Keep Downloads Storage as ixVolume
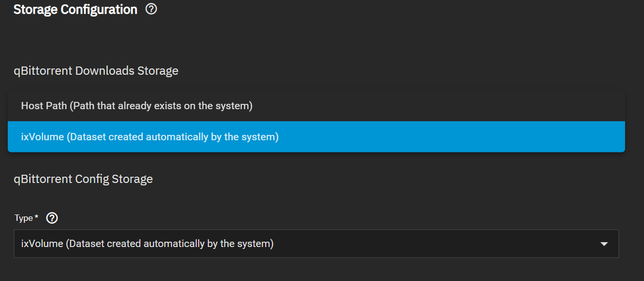 (x=316, y=137)
